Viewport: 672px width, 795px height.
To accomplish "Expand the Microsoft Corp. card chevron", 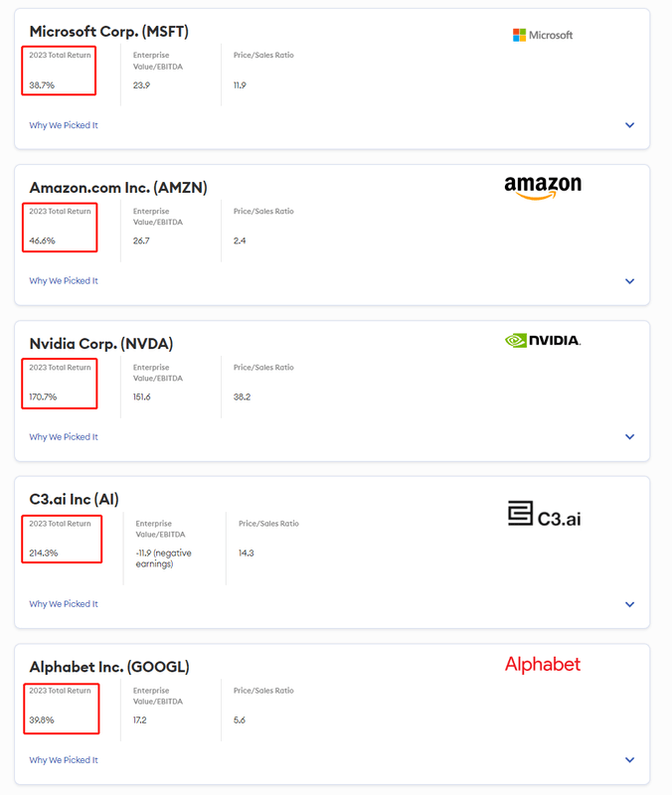I will (x=629, y=125).
